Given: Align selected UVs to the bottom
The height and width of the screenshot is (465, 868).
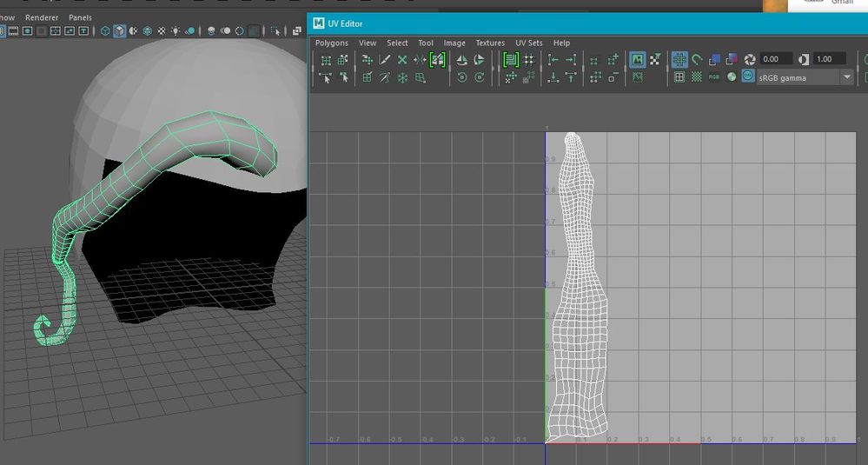Looking at the screenshot, I should (553, 78).
